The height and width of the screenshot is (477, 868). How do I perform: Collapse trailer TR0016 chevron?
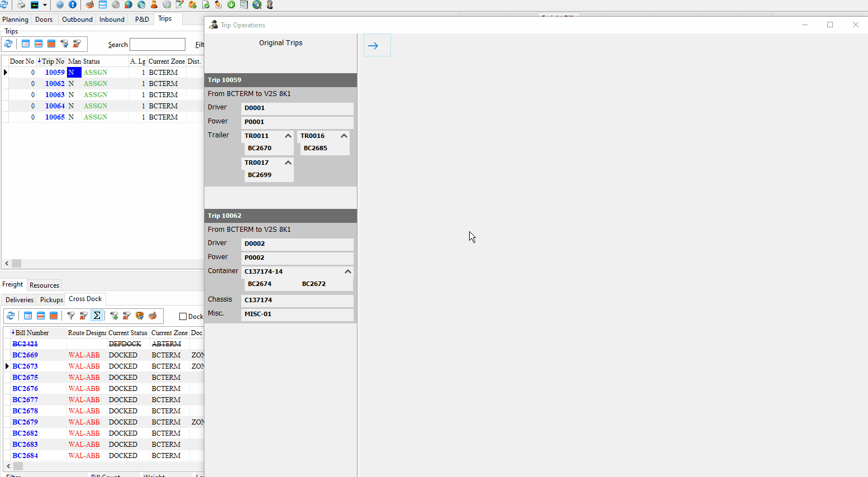coord(344,136)
